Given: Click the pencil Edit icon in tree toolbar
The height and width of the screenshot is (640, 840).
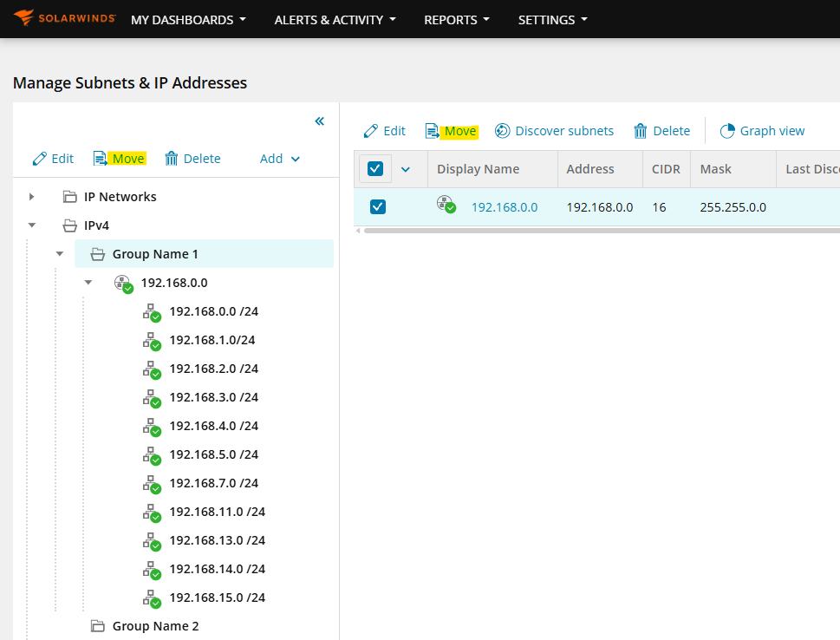Looking at the screenshot, I should pyautogui.click(x=40, y=159).
